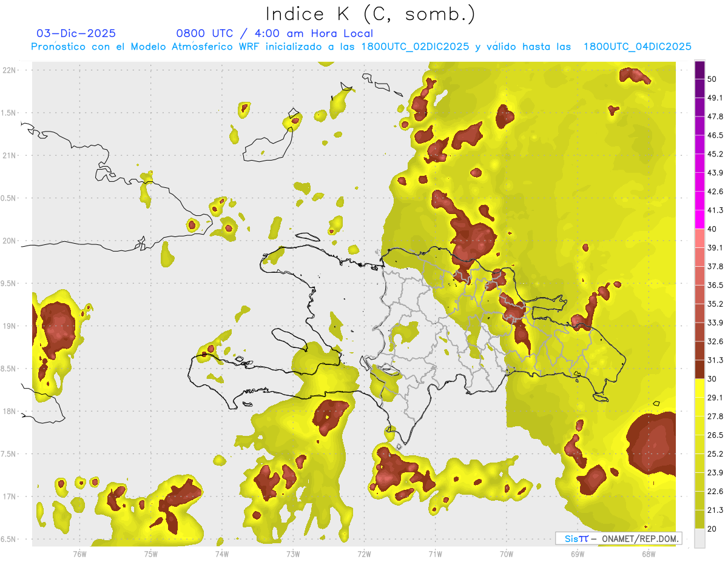The width and height of the screenshot is (728, 562).
Task: Click the '50' value on the colour scale
Action: [x=712, y=79]
